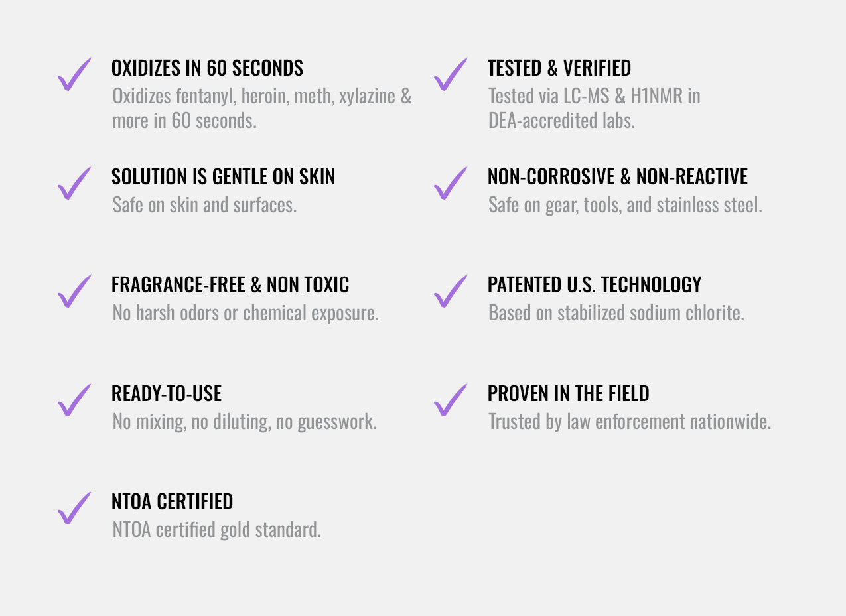The width and height of the screenshot is (846, 616).
Task: Click the stabilized sodium chlorite description
Action: (x=616, y=313)
